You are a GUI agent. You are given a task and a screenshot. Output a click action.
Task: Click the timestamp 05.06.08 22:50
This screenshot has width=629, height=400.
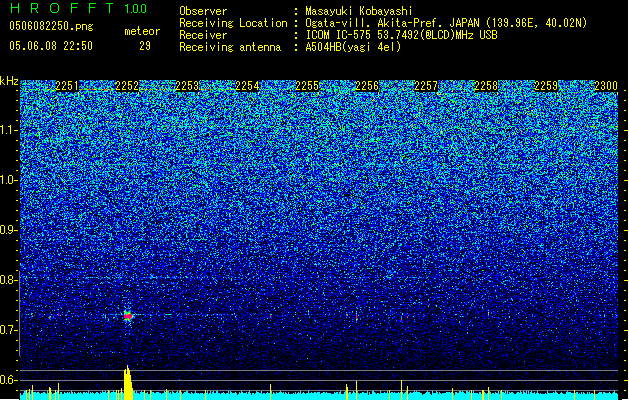51,46
